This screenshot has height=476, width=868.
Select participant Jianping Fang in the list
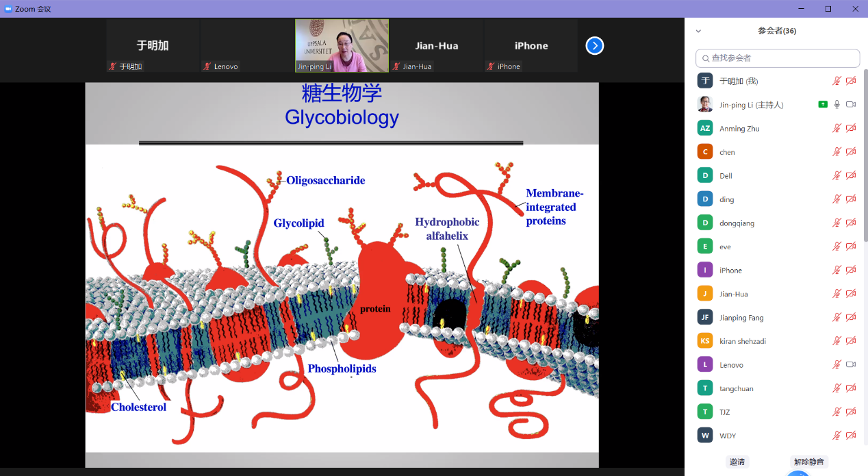pos(741,318)
